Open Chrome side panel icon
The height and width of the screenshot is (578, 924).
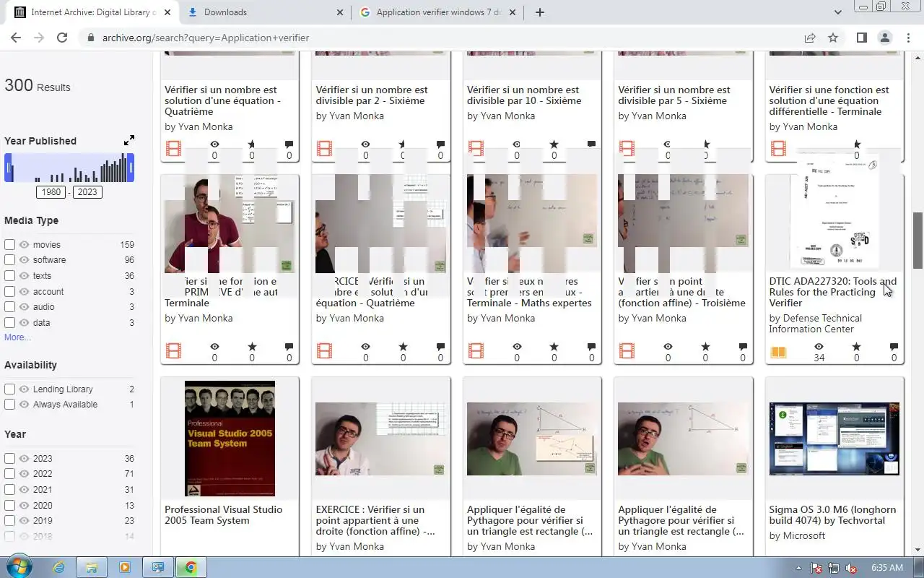861,38
